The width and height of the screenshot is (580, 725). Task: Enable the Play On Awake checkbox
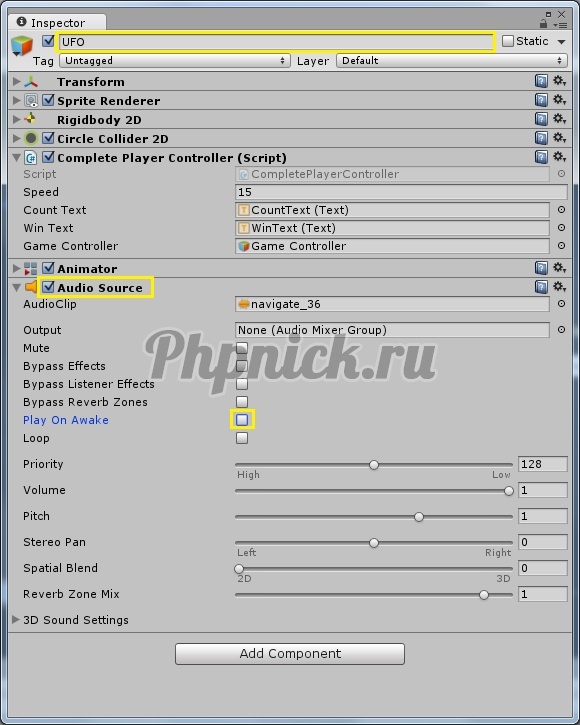(x=242, y=419)
